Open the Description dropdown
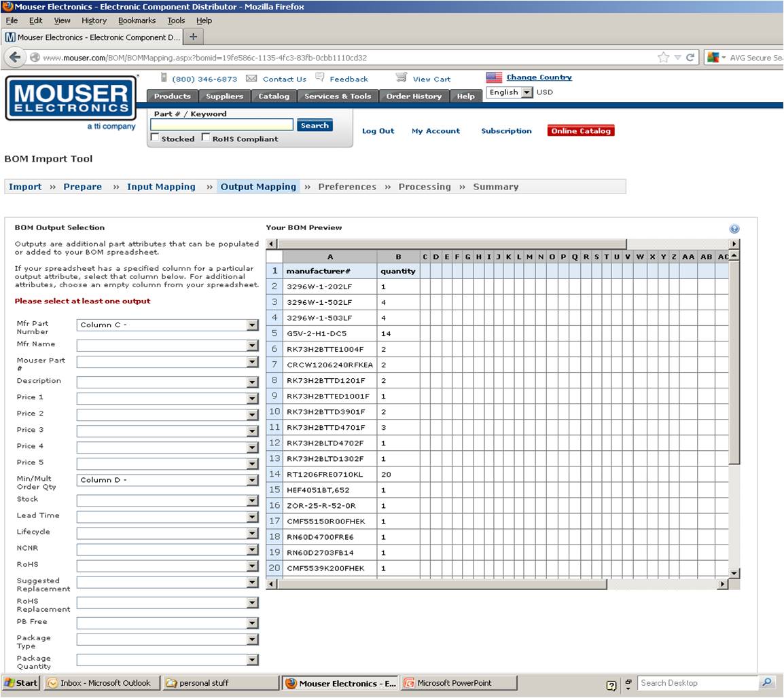The width and height of the screenshot is (784, 698). pyautogui.click(x=168, y=382)
